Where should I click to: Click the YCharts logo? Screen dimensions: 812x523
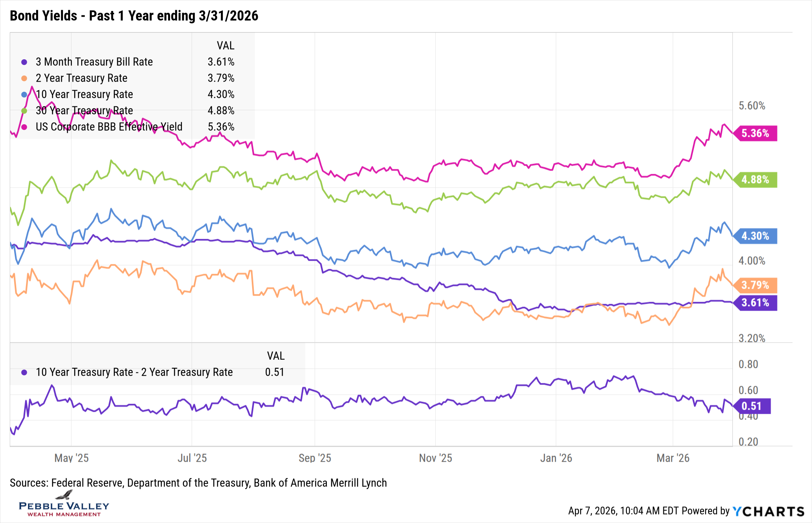pyautogui.click(x=768, y=511)
